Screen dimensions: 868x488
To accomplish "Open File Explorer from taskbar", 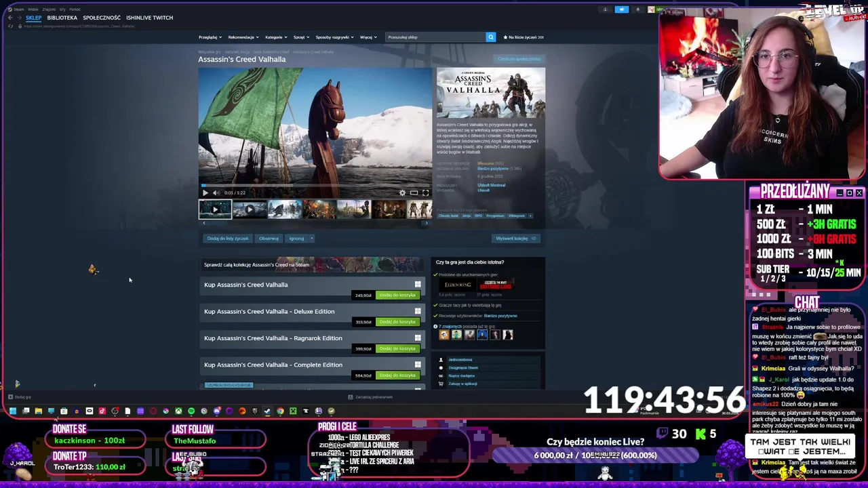I will coord(39,411).
